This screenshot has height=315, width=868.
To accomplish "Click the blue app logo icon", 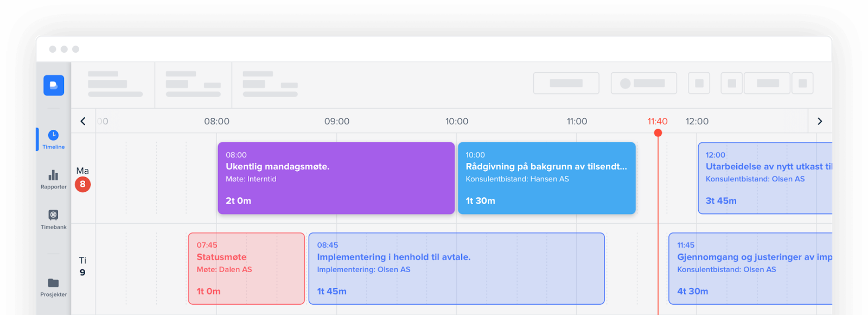I will pyautogui.click(x=54, y=85).
